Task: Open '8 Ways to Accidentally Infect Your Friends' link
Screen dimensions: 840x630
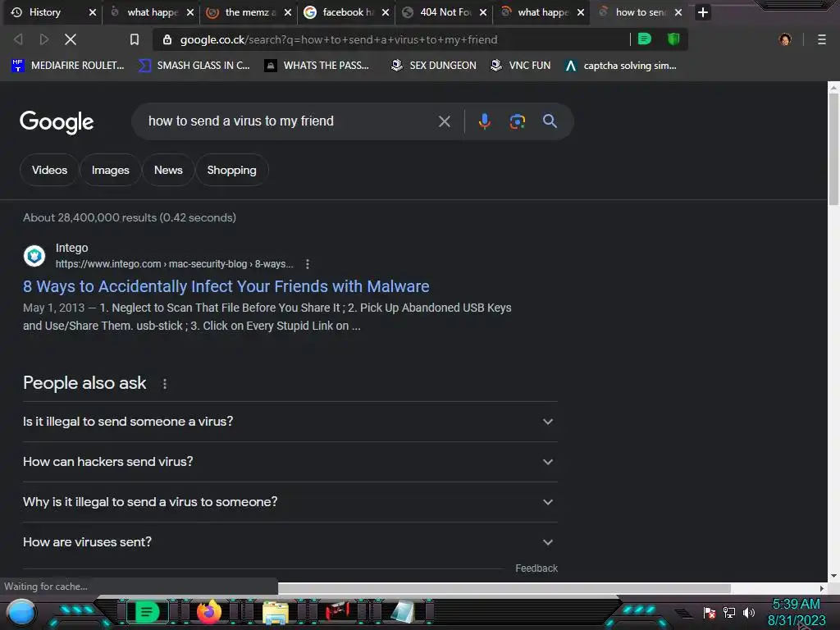Action: [x=226, y=286]
